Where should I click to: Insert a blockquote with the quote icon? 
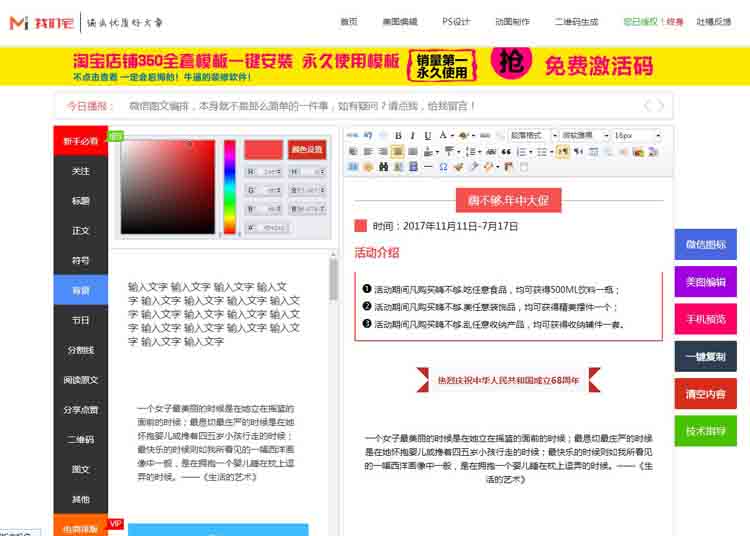(x=506, y=152)
